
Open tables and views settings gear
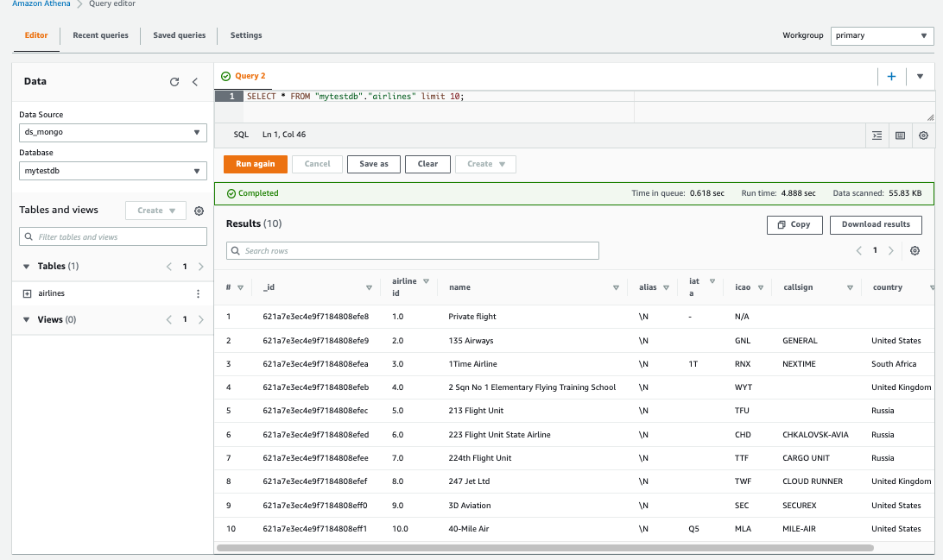pos(199,211)
